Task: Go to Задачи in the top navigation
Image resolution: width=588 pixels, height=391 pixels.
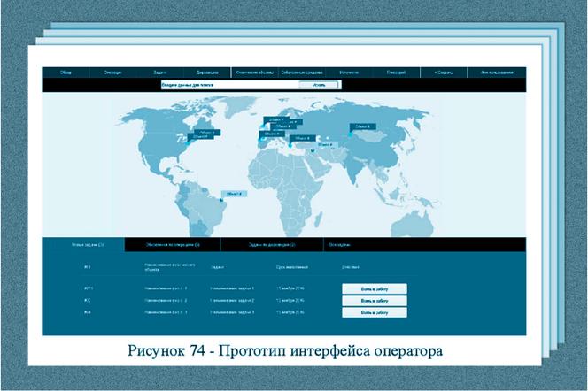Action: point(159,73)
